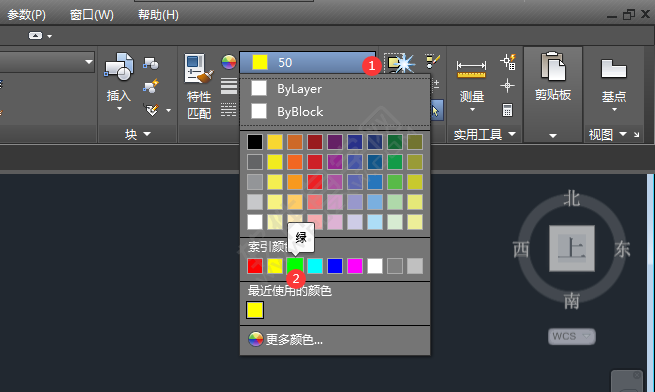Pick the blue index color swatch
This screenshot has width=655, height=392.
335,266
